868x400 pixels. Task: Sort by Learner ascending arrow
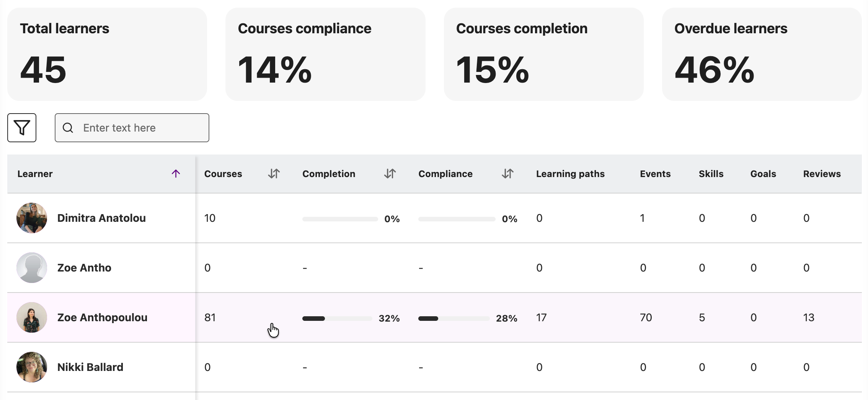[176, 174]
